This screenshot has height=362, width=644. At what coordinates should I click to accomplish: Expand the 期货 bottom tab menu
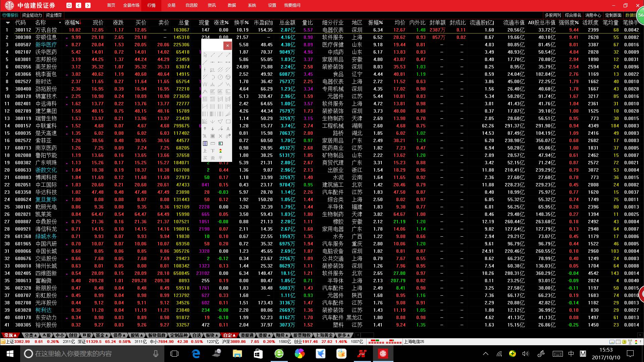pyautogui.click(x=282, y=335)
